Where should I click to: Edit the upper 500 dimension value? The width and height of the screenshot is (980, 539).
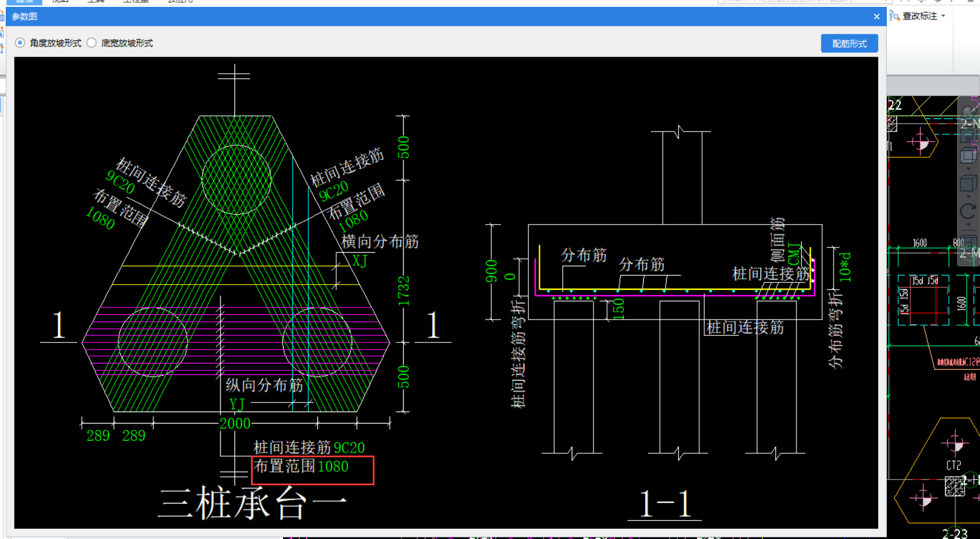pos(404,147)
